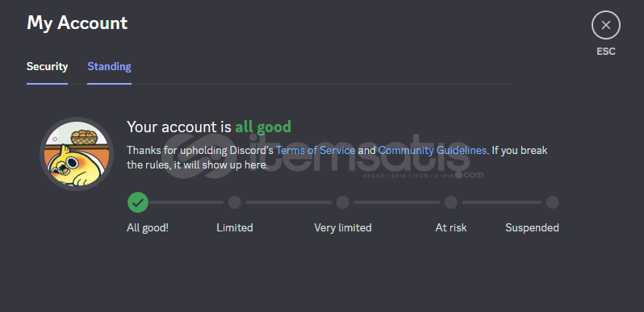
Task: Click the My Account heading
Action: pos(77,23)
